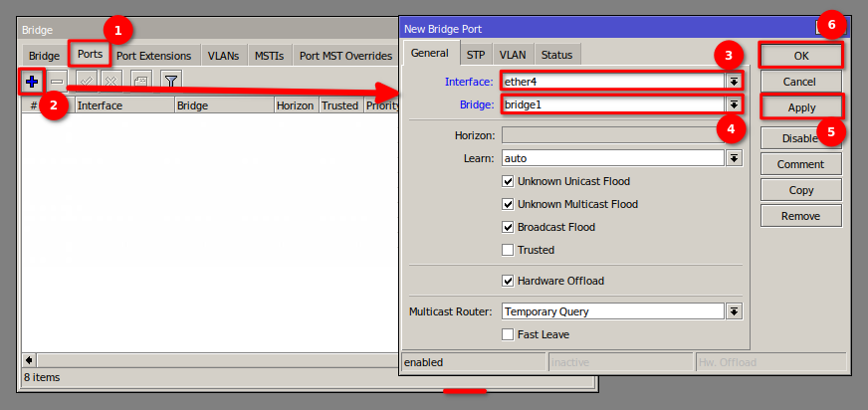Click the X disable icon in toolbar
The width and height of the screenshot is (868, 410).
pyautogui.click(x=112, y=81)
